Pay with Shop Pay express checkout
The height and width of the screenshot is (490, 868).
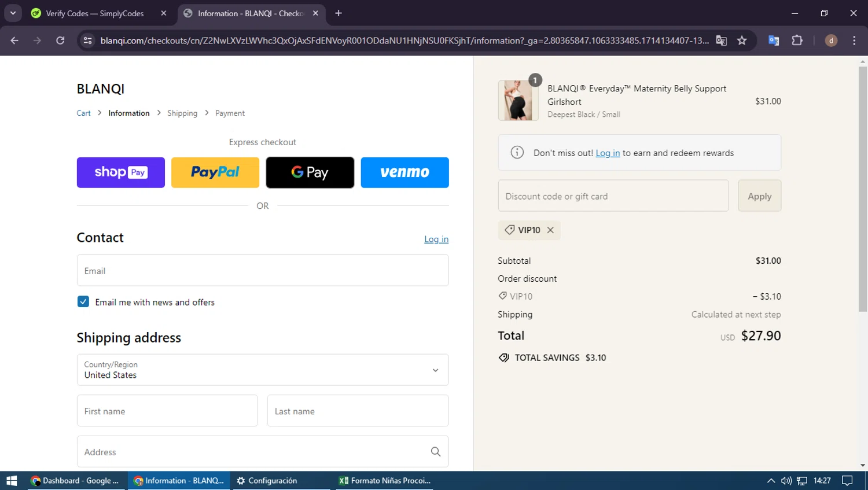click(120, 172)
